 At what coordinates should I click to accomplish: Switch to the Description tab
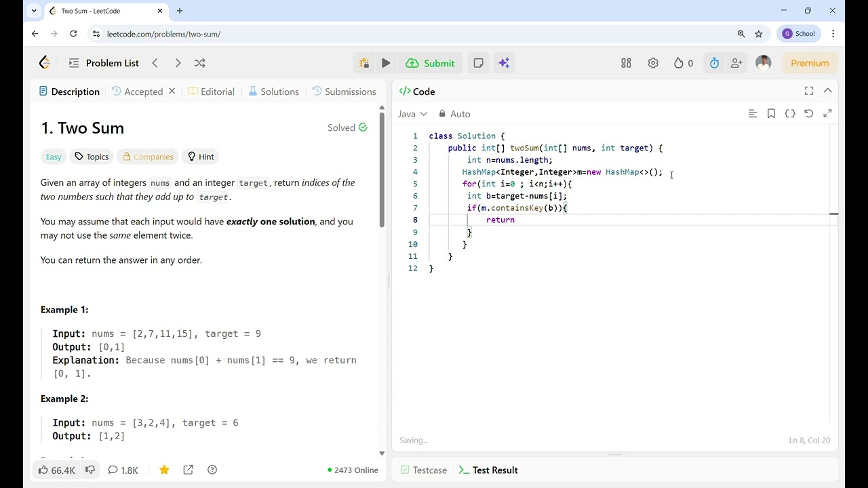click(69, 91)
